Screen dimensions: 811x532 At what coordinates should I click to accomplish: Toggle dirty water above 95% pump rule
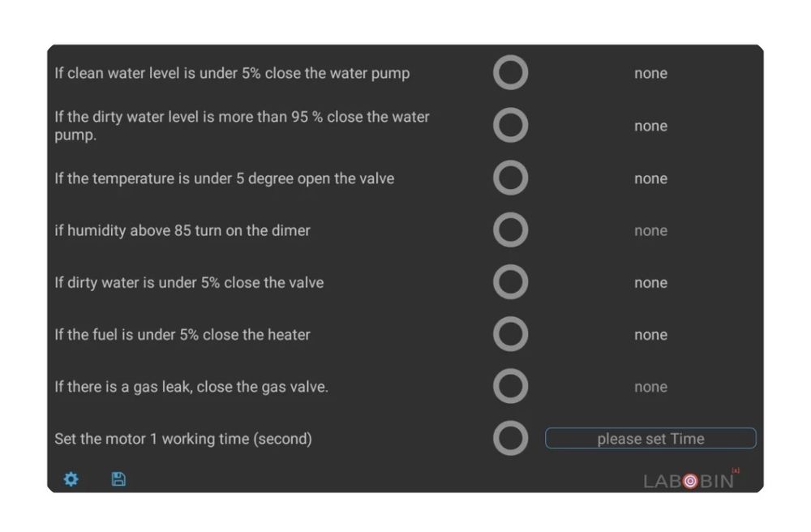510,126
